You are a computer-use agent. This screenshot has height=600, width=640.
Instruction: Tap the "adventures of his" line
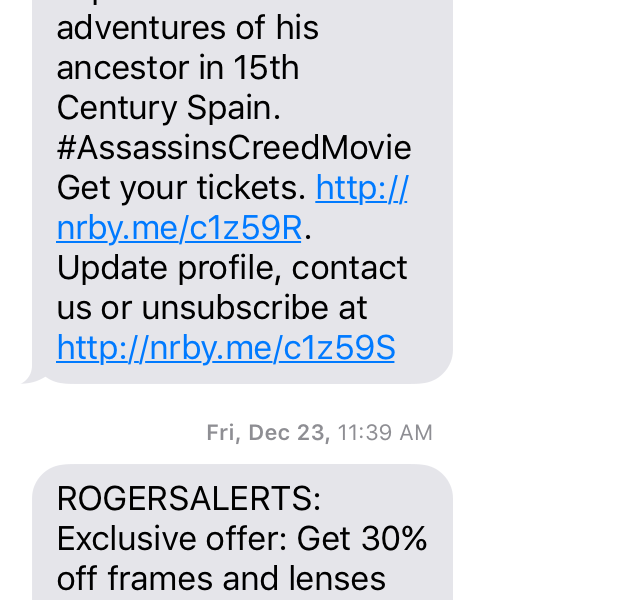(x=187, y=28)
